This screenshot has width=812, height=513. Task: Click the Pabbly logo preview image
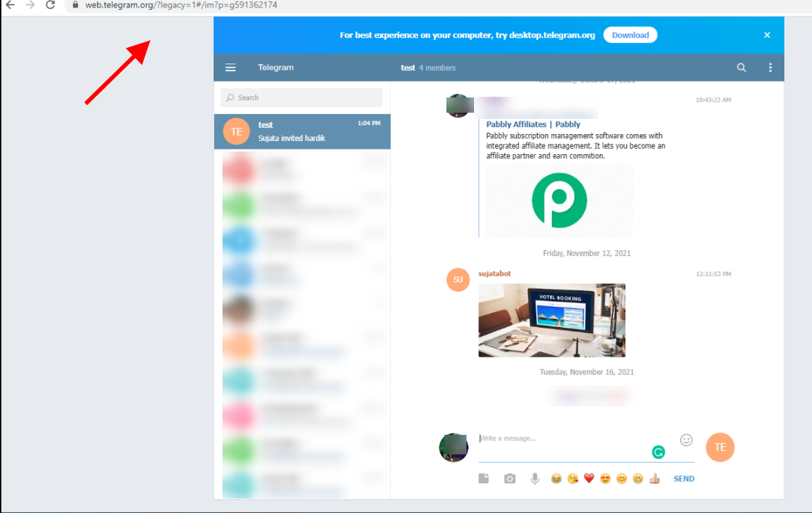point(559,200)
